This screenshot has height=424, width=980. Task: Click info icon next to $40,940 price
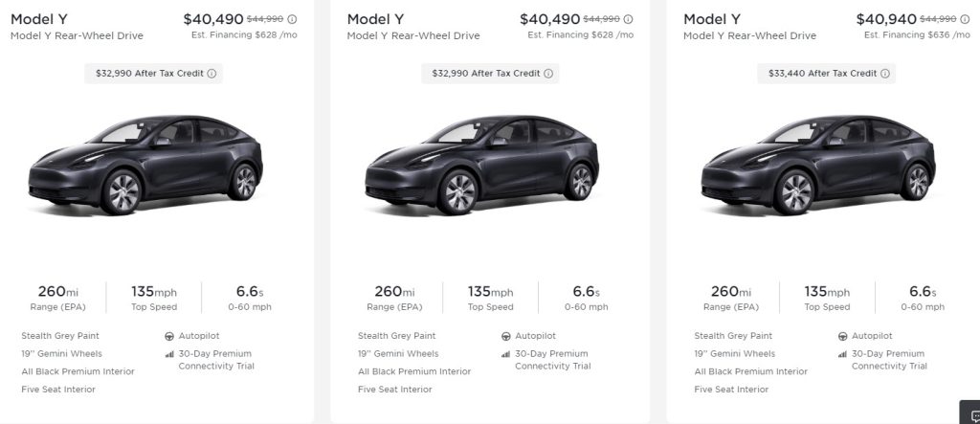(965, 19)
